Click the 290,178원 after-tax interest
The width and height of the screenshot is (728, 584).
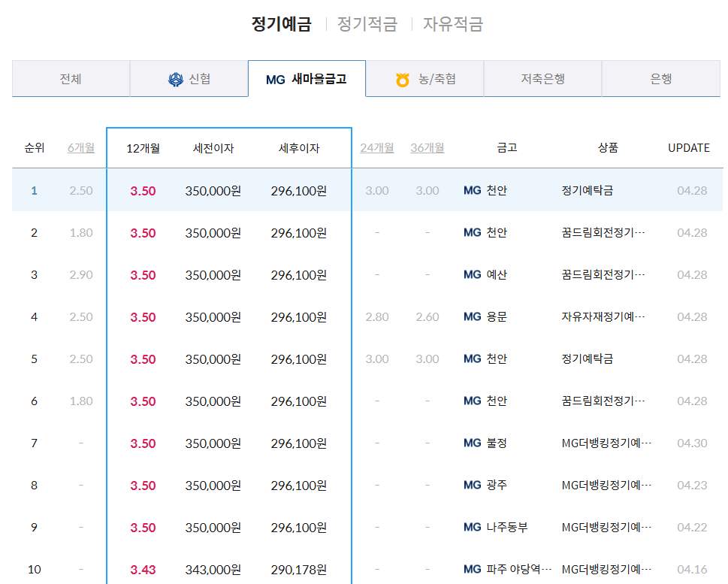tap(299, 570)
